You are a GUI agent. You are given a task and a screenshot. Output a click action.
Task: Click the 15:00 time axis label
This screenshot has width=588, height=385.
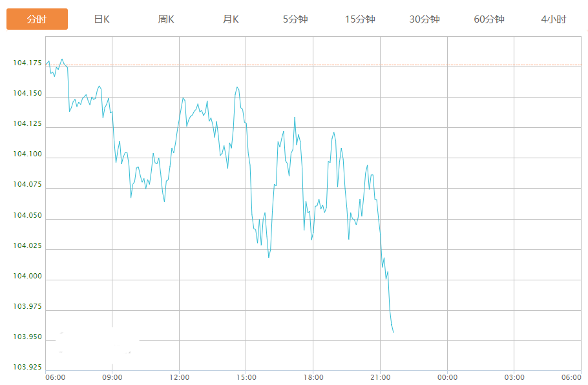pyautogui.click(x=246, y=377)
